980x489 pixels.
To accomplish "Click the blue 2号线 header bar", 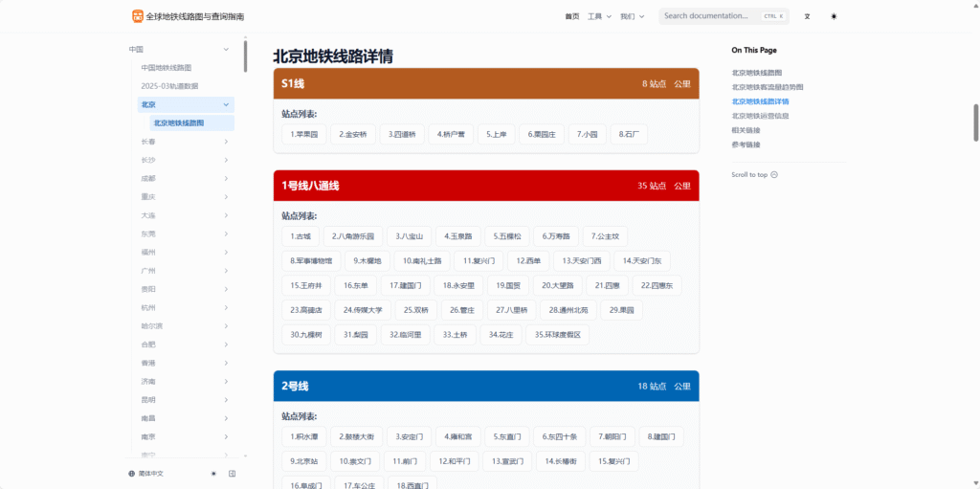I will coord(486,386).
